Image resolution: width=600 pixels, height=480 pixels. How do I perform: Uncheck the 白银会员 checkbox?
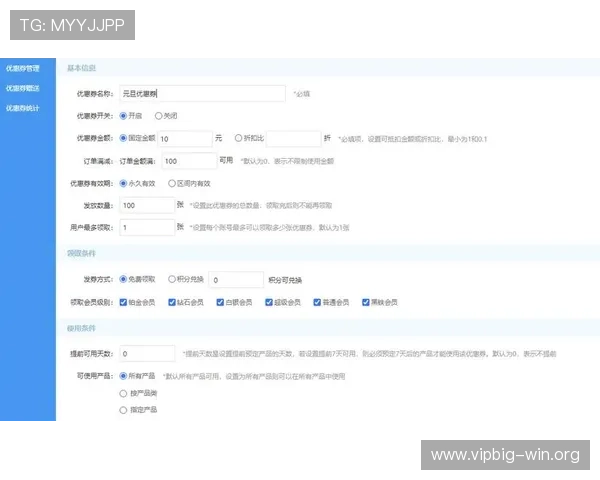(x=220, y=302)
